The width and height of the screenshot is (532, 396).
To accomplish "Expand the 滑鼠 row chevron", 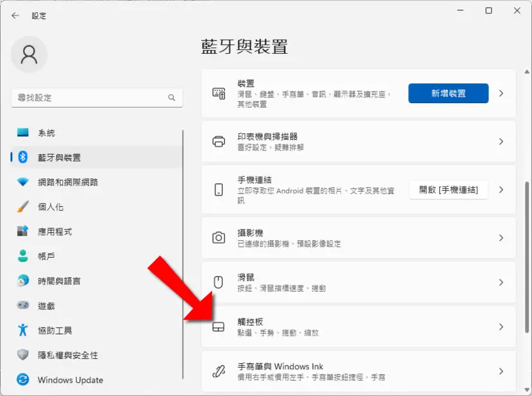I will click(x=501, y=283).
